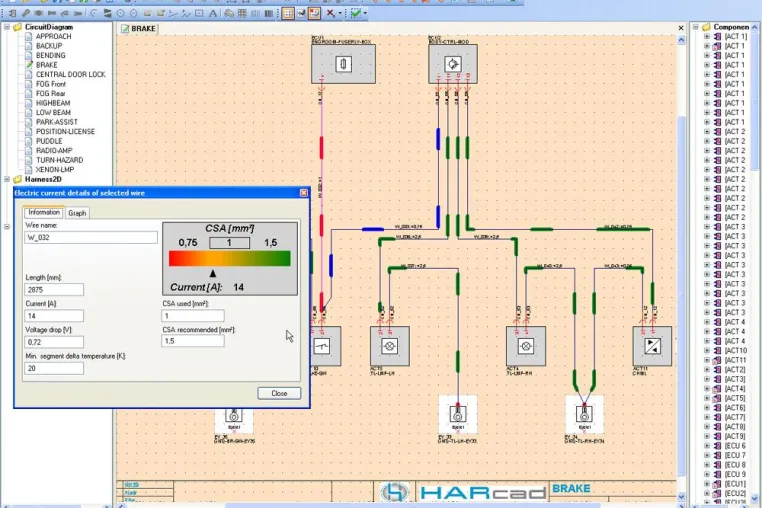762x508 pixels.
Task: Click the Length field showing 2875
Action: coord(54,290)
